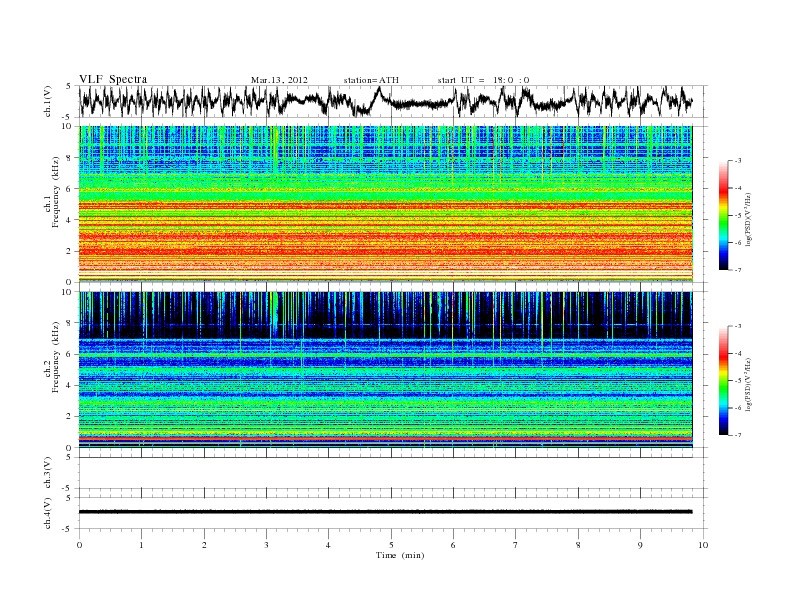Select the ch.1 "Frequency (kHz)" axis label
The height and width of the screenshot is (612, 792).
click(56, 191)
